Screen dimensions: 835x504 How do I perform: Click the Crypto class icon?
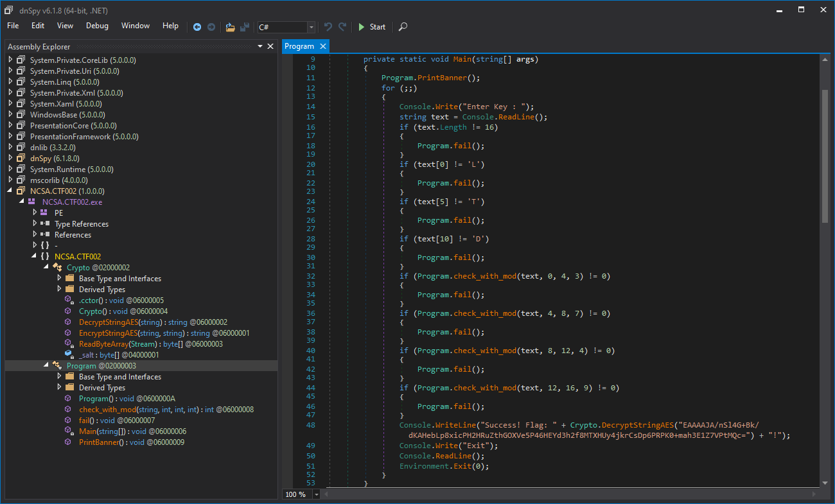click(57, 267)
